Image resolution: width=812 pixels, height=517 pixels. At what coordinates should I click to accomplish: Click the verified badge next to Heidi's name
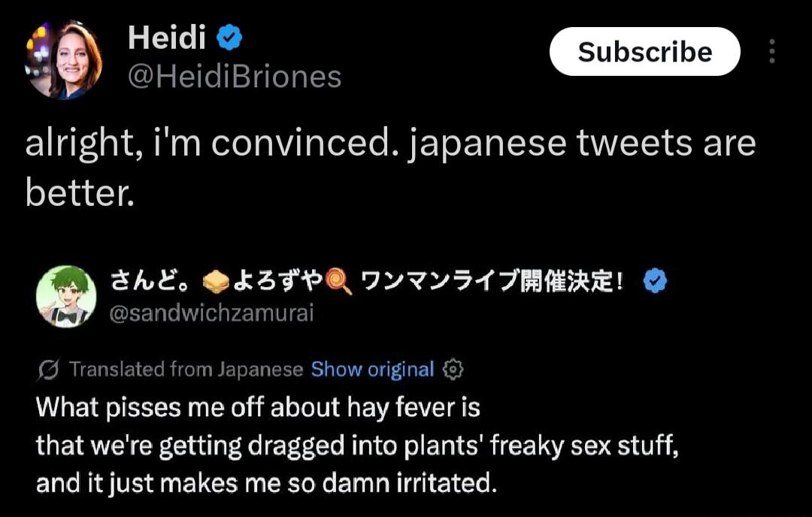click(x=226, y=35)
